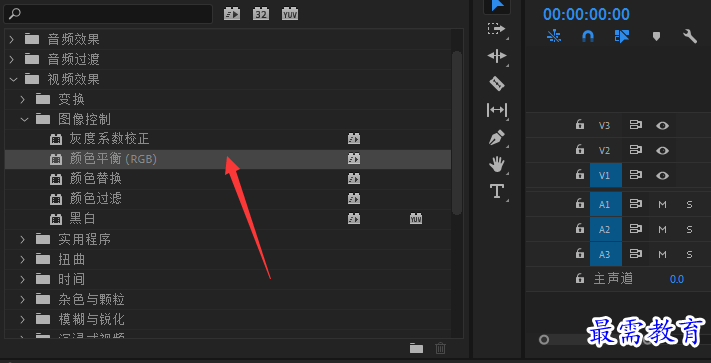
Task: Add a marker in timeline
Action: [656, 36]
